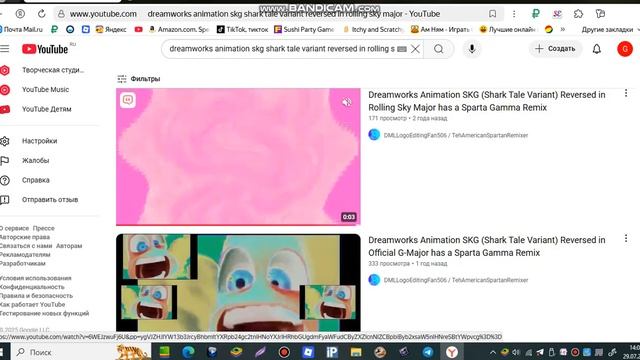Viewport: 640px width, 360px height.
Task: Open the Почта Mail.ru bookmark
Action: (x=21, y=29)
